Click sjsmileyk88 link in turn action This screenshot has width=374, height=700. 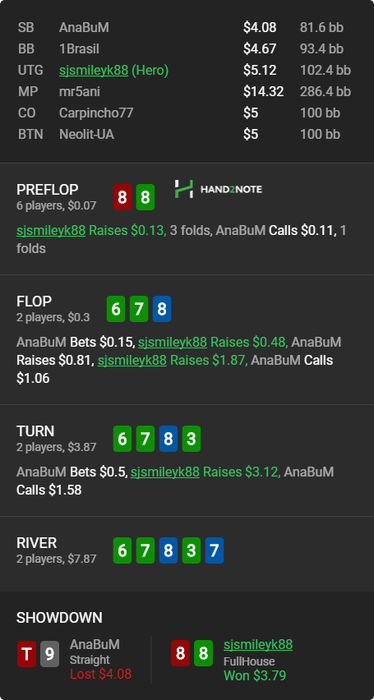165,471
